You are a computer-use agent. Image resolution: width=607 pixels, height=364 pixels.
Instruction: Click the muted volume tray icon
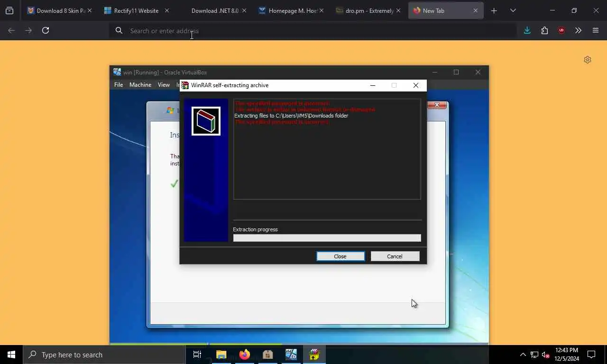click(x=546, y=355)
